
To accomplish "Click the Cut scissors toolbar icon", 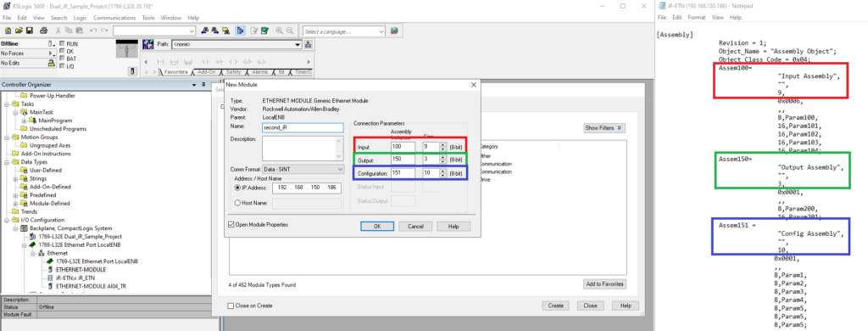I will click(x=58, y=31).
